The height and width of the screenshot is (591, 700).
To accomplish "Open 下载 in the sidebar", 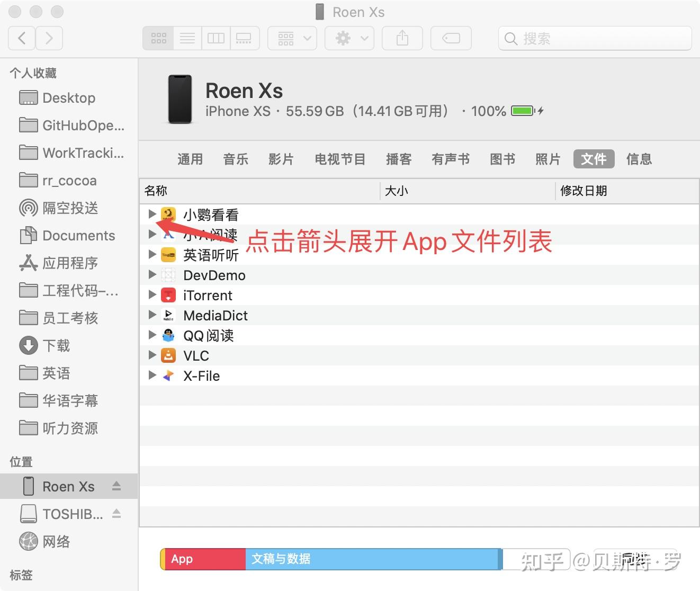I will 69,346.
